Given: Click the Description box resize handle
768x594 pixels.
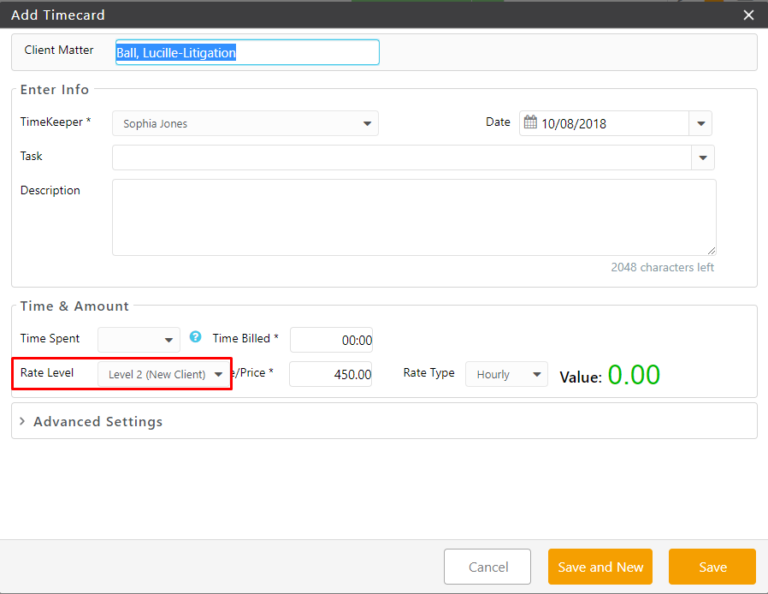Looking at the screenshot, I should 711,250.
